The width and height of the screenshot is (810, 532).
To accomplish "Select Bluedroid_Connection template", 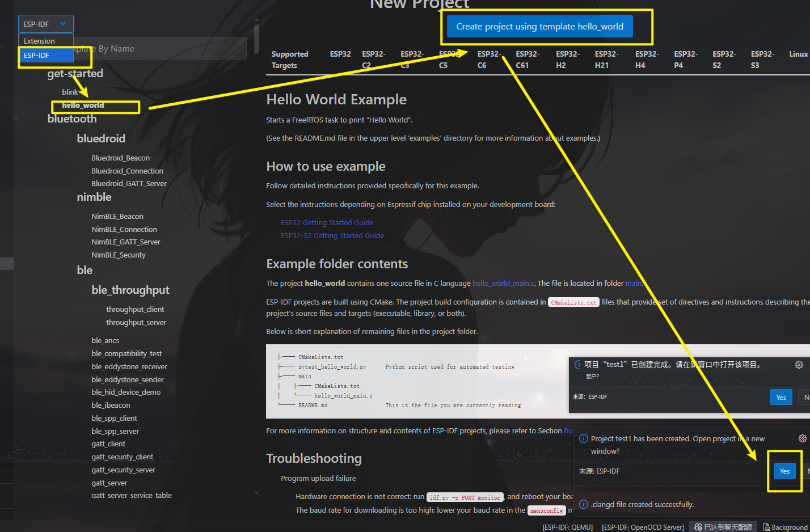I will pyautogui.click(x=127, y=171).
